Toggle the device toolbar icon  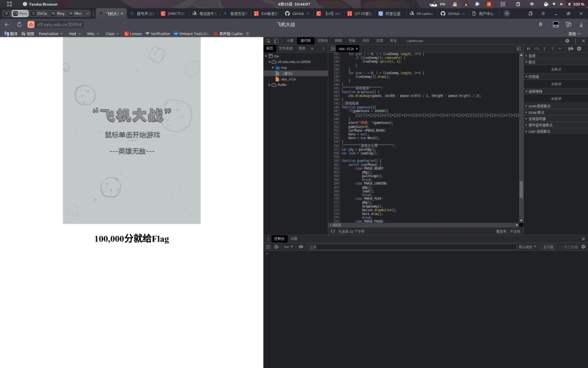pos(276,41)
